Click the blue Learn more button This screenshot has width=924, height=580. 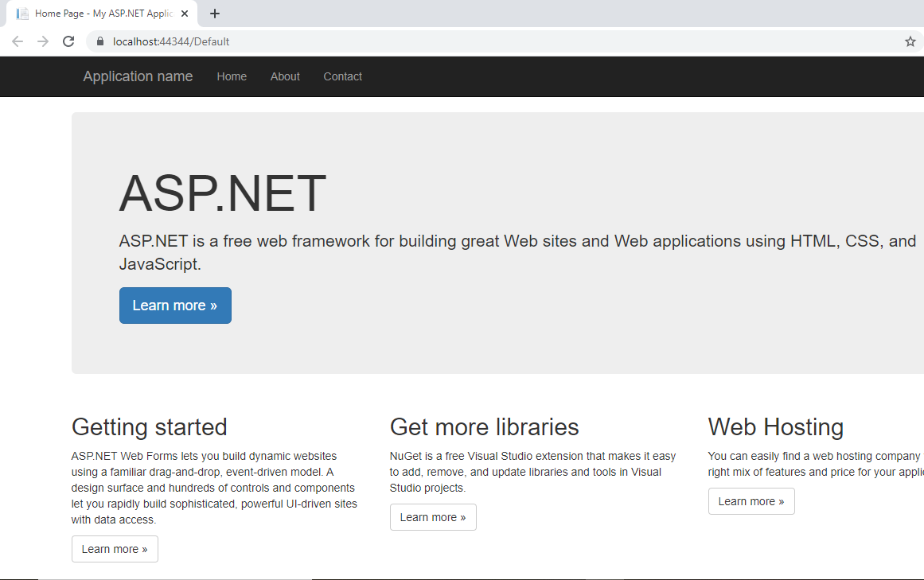pos(175,306)
